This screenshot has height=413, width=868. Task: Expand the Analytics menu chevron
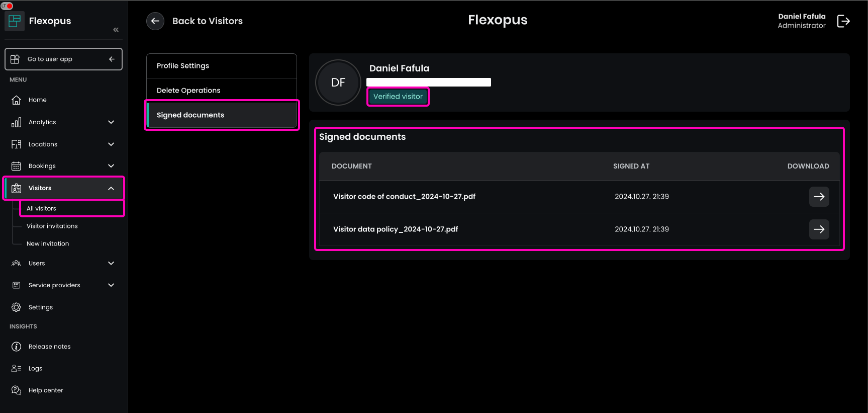(x=111, y=122)
